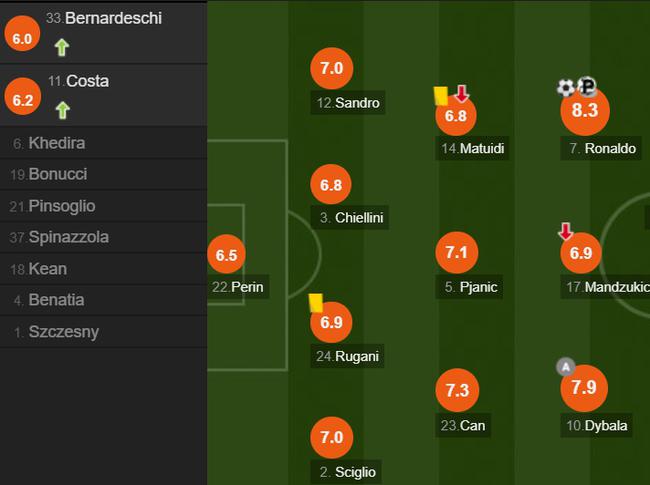Open the 23. Can name label
This screenshot has height=485, width=650.
click(x=463, y=425)
